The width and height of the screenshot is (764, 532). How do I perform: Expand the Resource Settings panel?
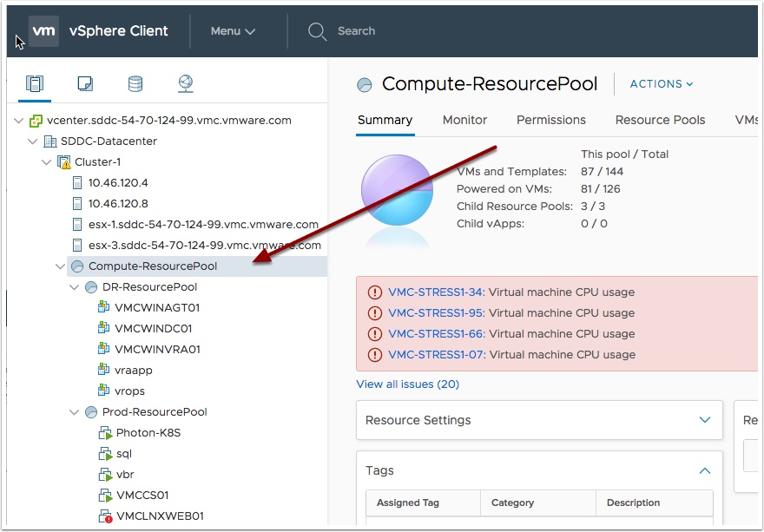(705, 420)
